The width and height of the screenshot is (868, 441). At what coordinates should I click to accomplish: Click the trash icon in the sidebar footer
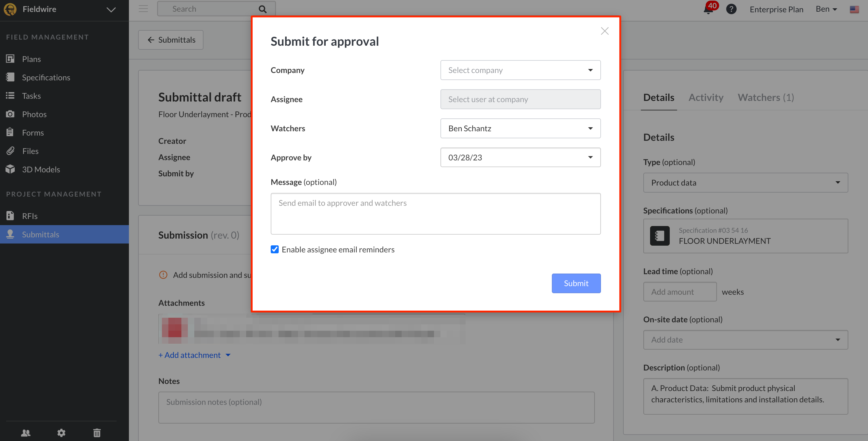pyautogui.click(x=97, y=433)
